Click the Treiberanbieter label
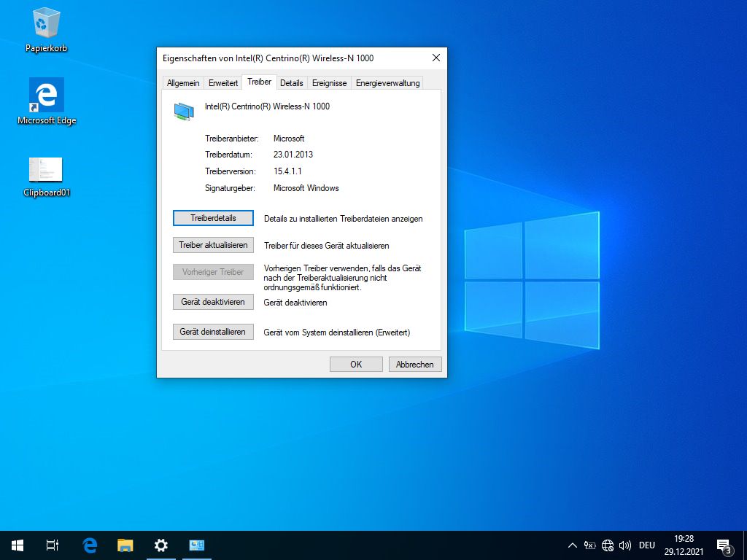Image resolution: width=747 pixels, height=560 pixels. (232, 139)
